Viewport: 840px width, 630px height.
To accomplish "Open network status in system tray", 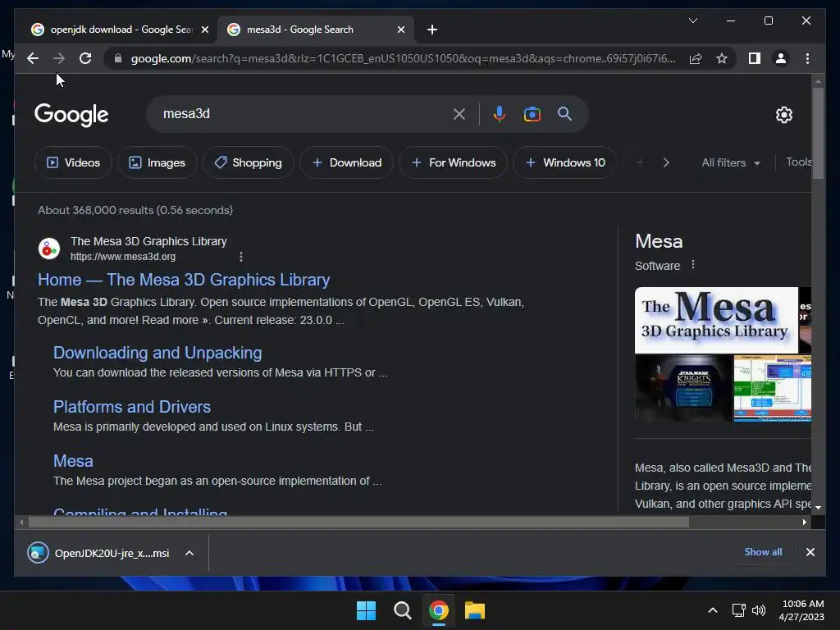I will point(739,610).
